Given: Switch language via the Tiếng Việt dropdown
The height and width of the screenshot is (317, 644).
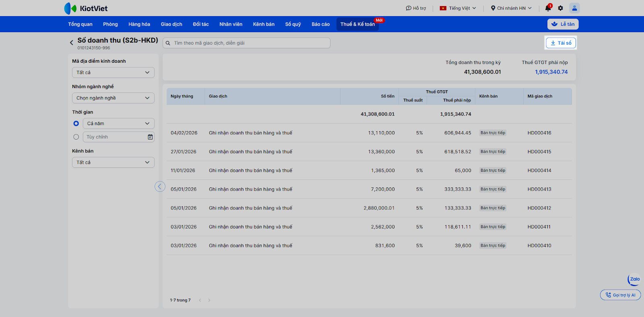Looking at the screenshot, I should coord(458,8).
